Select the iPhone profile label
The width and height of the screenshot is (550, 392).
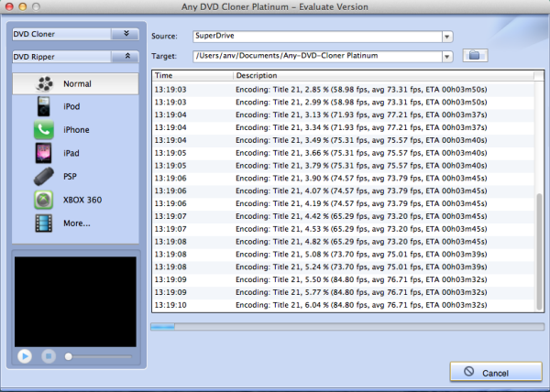76,130
